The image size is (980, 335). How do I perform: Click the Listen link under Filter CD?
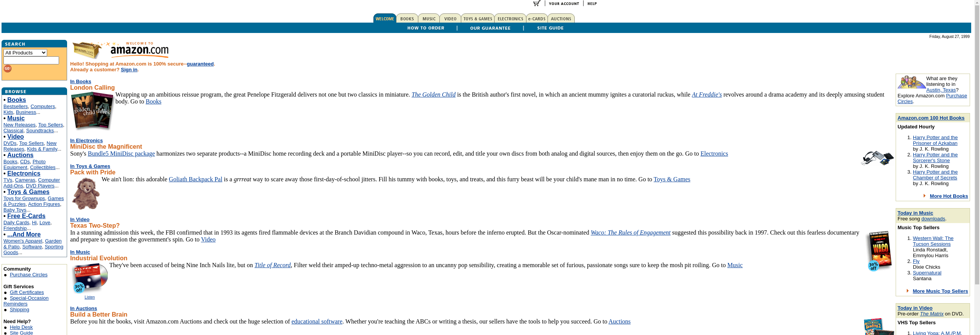pyautogui.click(x=90, y=297)
